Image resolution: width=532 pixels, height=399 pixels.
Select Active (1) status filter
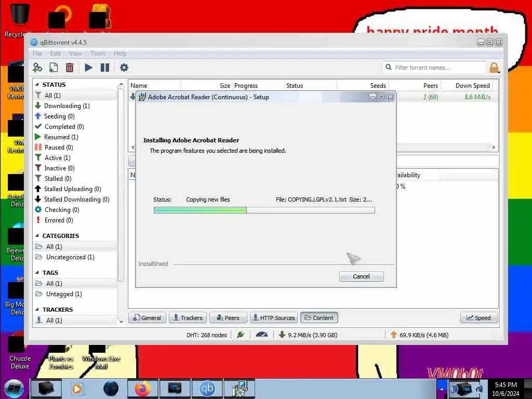57,158
